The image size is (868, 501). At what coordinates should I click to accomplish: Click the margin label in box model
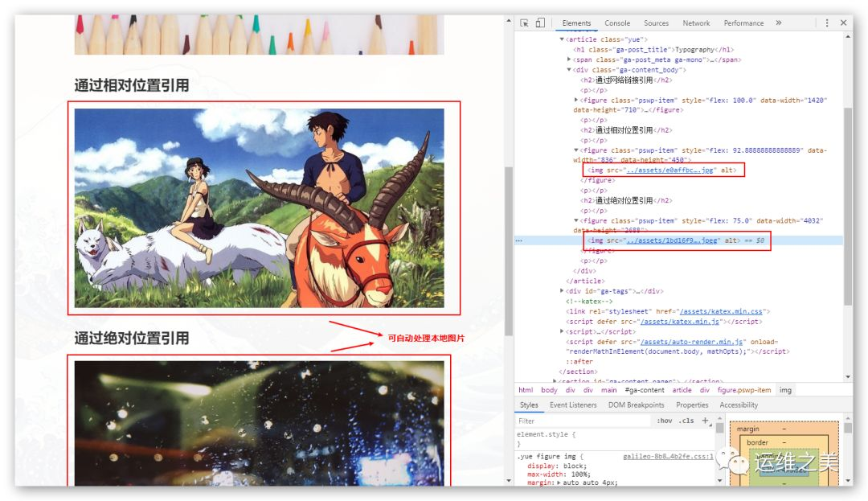point(747,429)
